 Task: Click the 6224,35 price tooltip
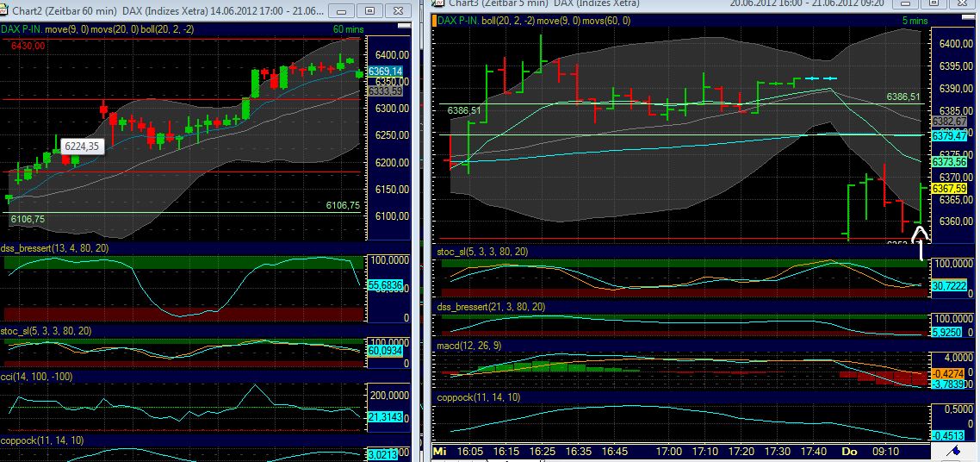pyautogui.click(x=82, y=147)
